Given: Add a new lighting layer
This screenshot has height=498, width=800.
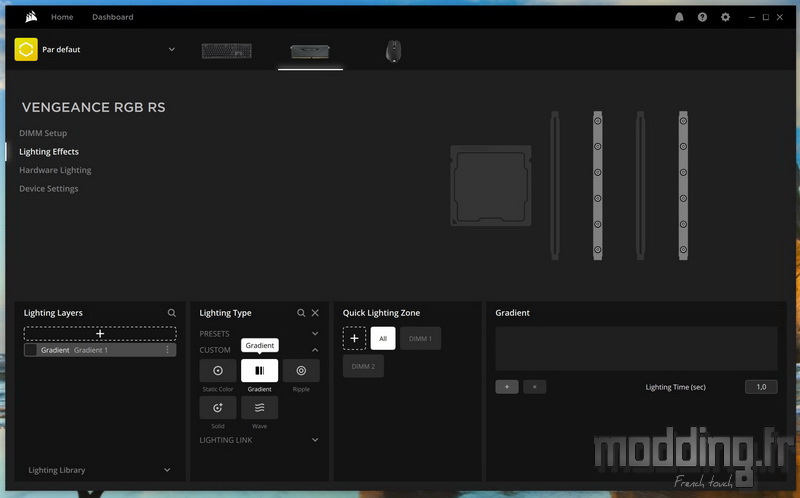Looking at the screenshot, I should [x=100, y=334].
